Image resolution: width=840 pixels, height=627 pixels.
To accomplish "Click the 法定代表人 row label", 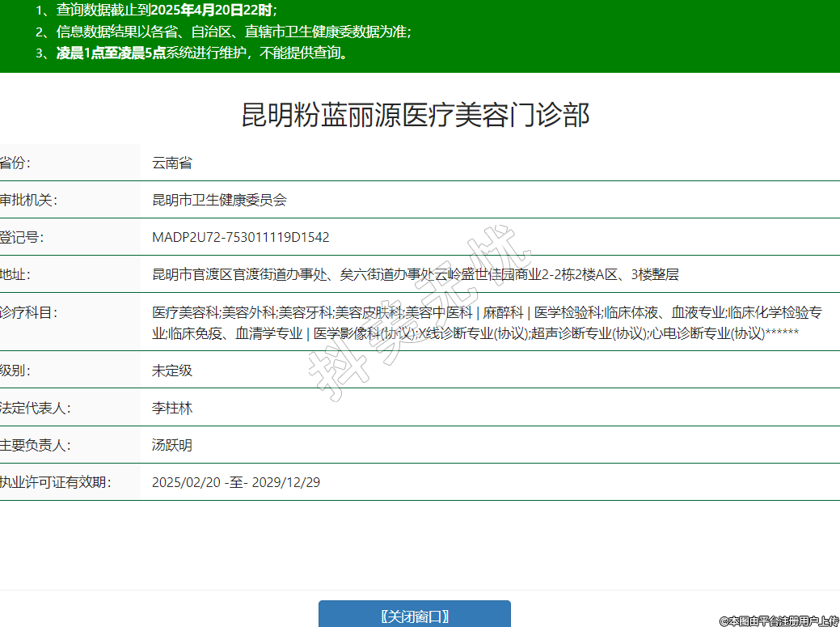I will (35, 408).
